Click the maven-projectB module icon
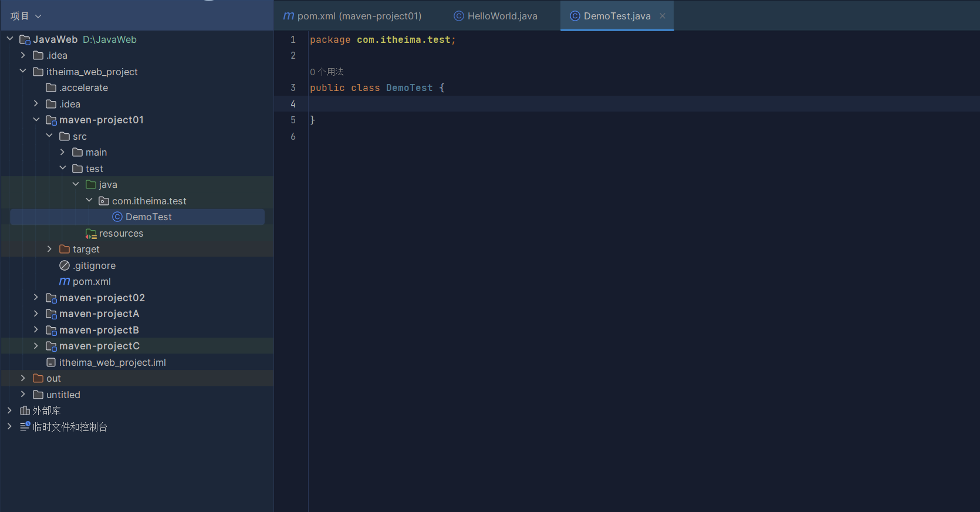The height and width of the screenshot is (512, 980). pyautogui.click(x=51, y=330)
